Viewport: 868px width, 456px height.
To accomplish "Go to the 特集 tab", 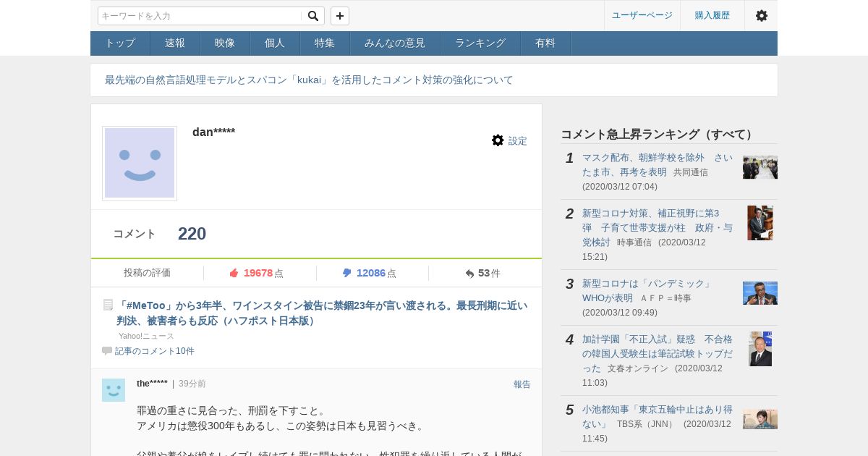I will click(x=325, y=43).
